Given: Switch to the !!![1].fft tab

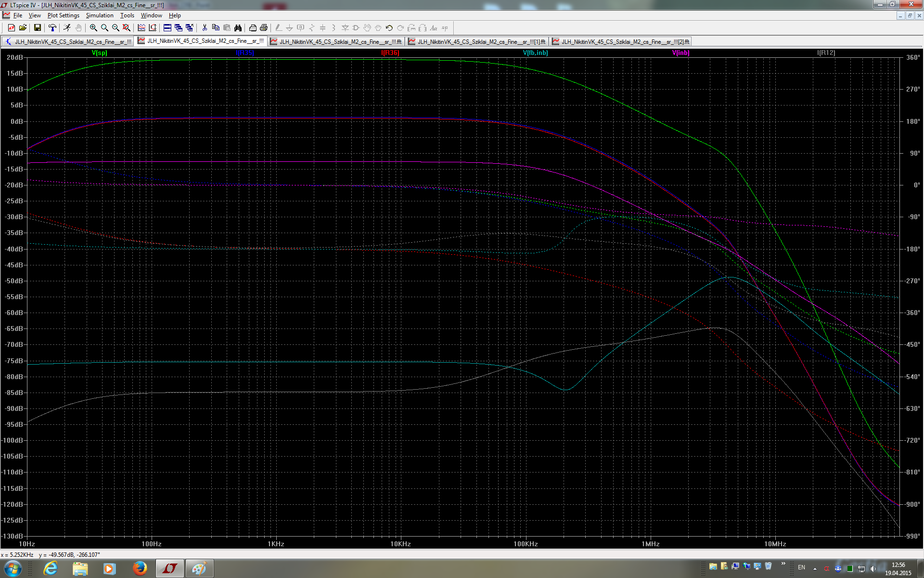Looking at the screenshot, I should 476,41.
